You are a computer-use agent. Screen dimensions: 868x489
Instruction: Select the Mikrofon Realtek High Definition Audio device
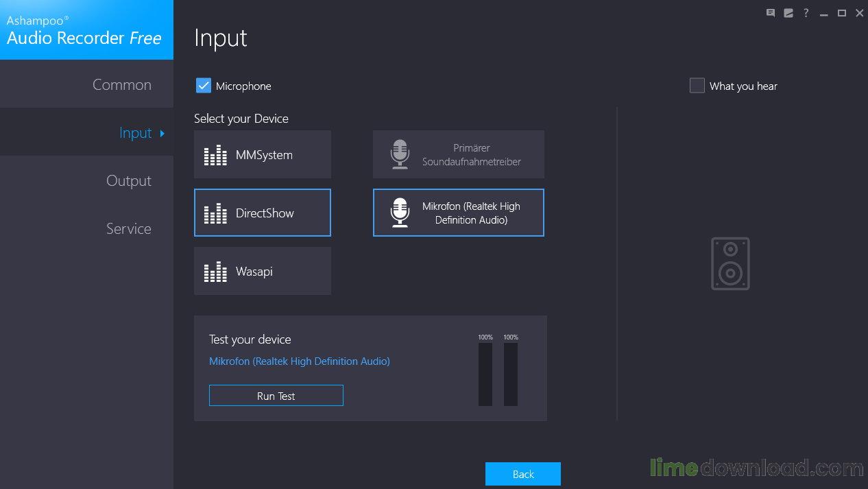(458, 213)
